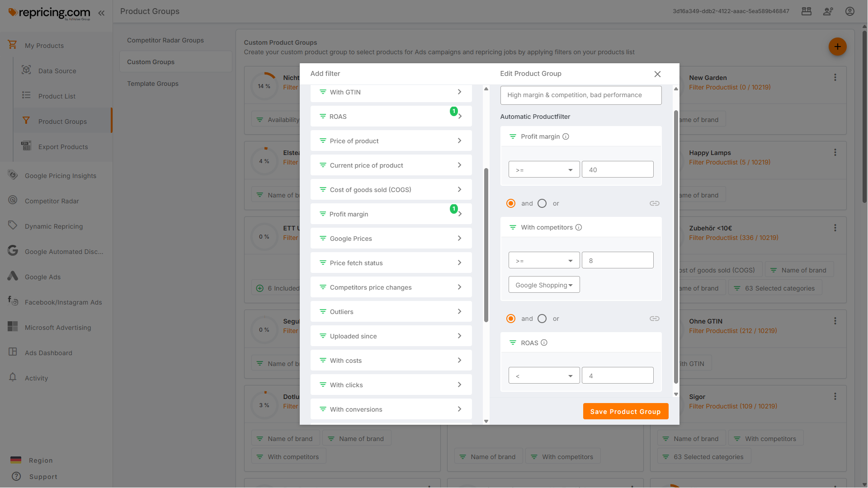
Task: Open Google Shopping source dropdown
Action: pos(544,285)
